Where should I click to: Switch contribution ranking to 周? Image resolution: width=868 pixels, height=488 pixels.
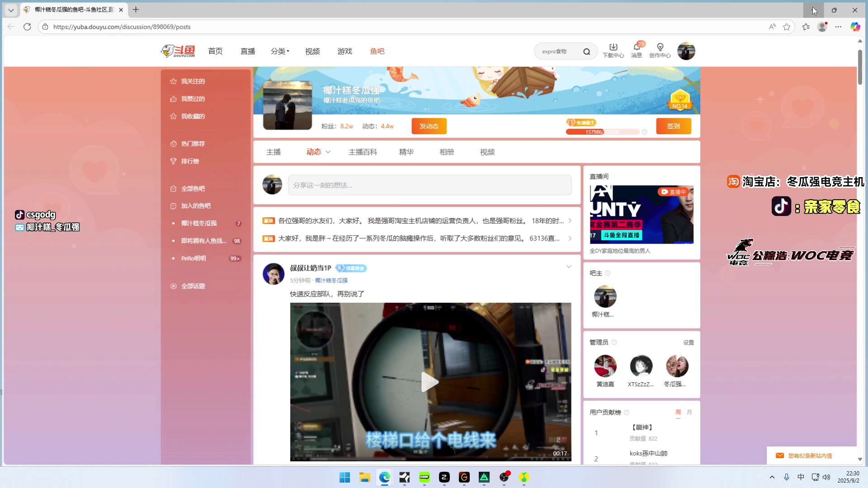678,412
